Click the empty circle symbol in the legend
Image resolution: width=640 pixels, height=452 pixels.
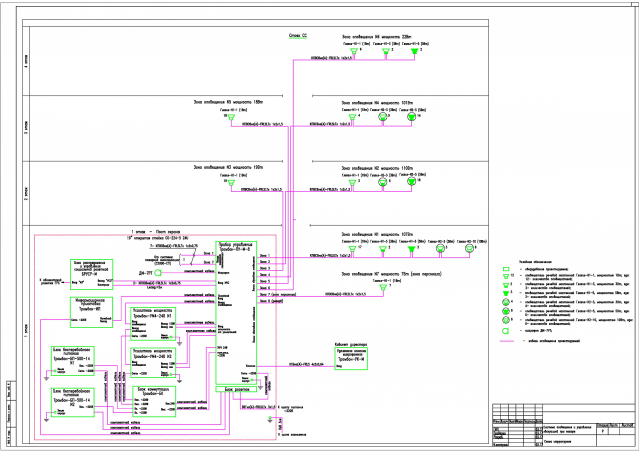point(506,331)
